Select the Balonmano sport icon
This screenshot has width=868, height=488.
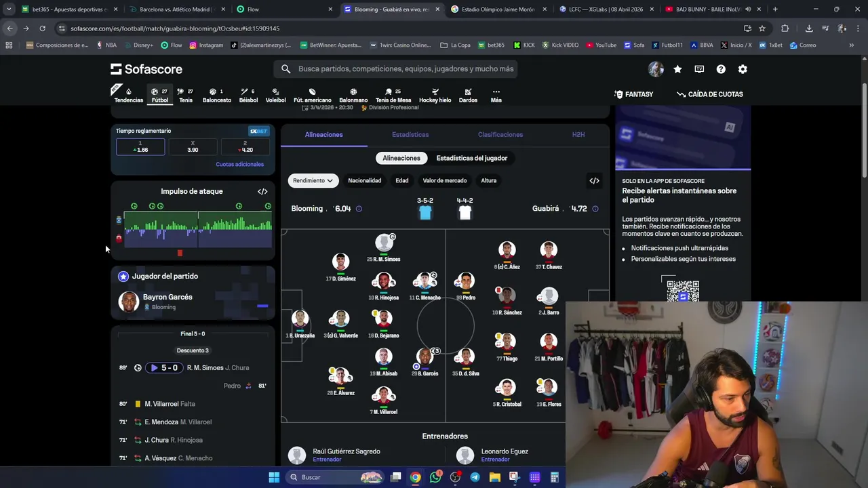(353, 96)
